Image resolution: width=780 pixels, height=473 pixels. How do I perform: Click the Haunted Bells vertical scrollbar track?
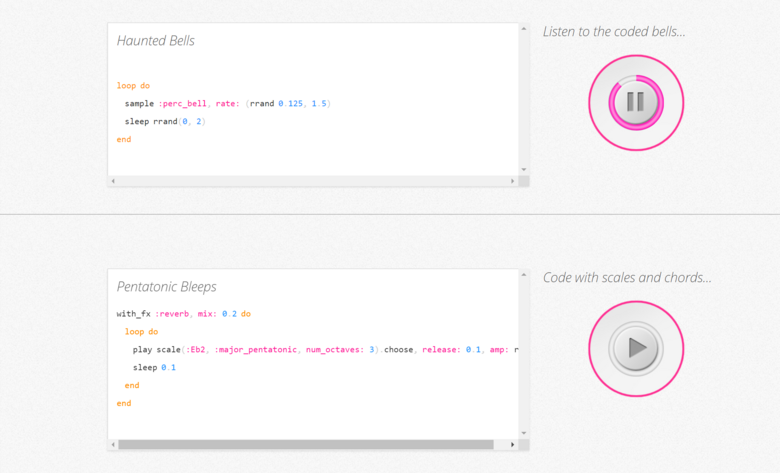click(x=524, y=100)
